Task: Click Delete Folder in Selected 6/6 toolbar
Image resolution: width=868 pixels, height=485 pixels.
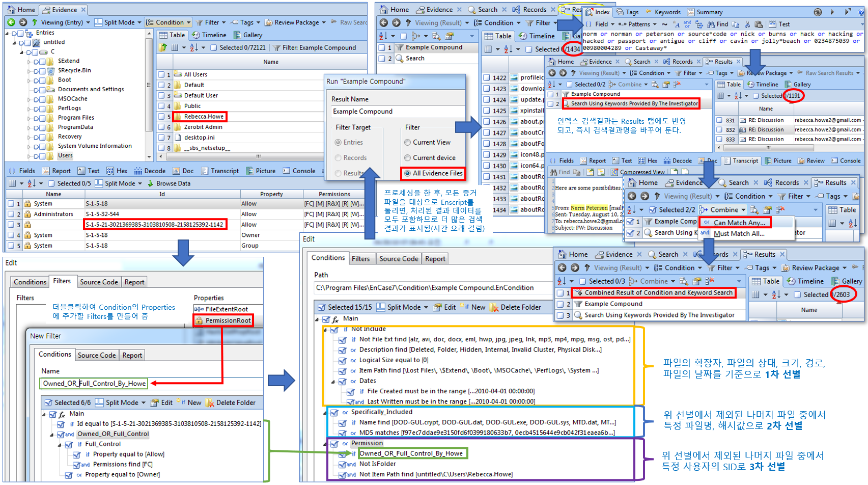Action: (x=231, y=402)
